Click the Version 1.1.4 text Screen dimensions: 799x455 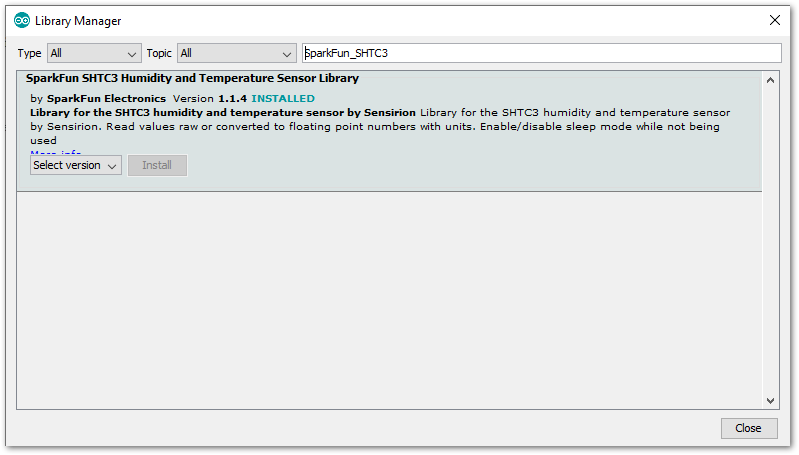[x=209, y=98]
